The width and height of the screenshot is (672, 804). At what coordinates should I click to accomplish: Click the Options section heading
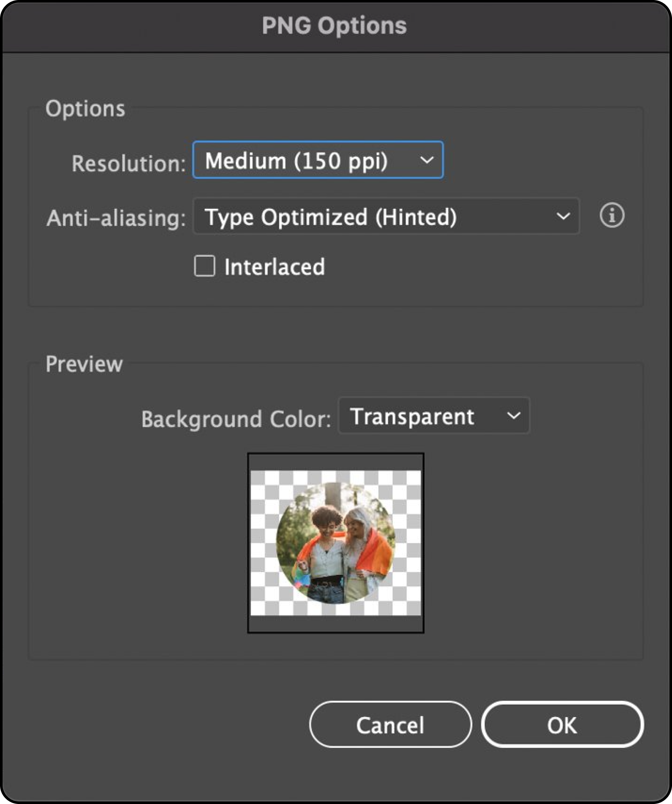(85, 108)
